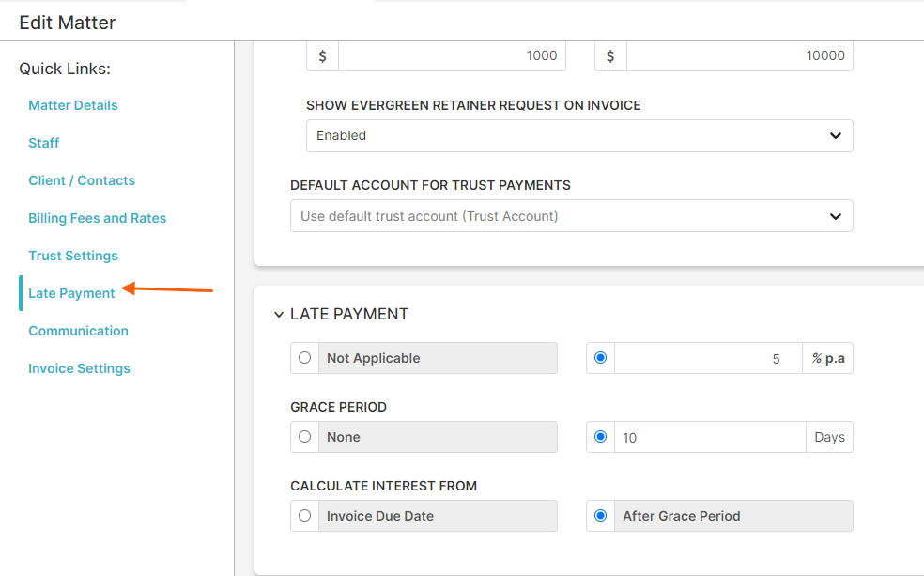
Task: Open the Client / Contacts quick link
Action: 82,180
